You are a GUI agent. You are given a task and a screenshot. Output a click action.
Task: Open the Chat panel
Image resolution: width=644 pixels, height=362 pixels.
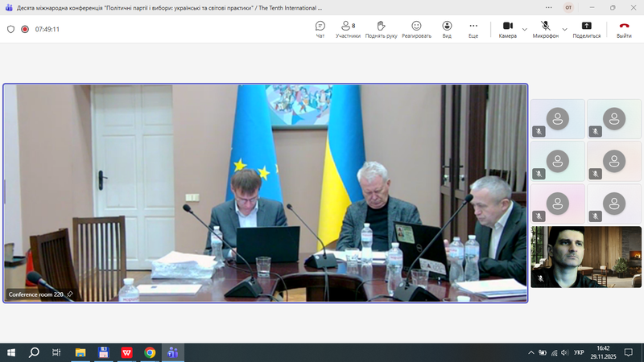click(x=320, y=29)
